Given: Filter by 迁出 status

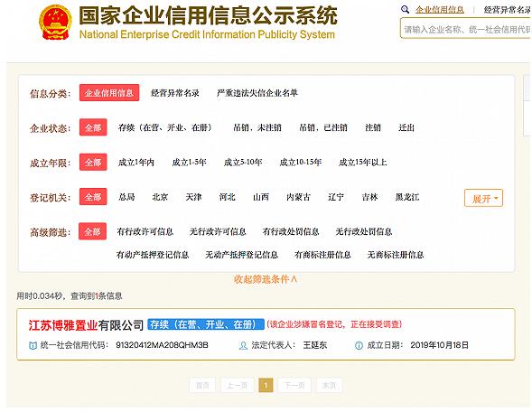Looking at the screenshot, I should [406, 127].
